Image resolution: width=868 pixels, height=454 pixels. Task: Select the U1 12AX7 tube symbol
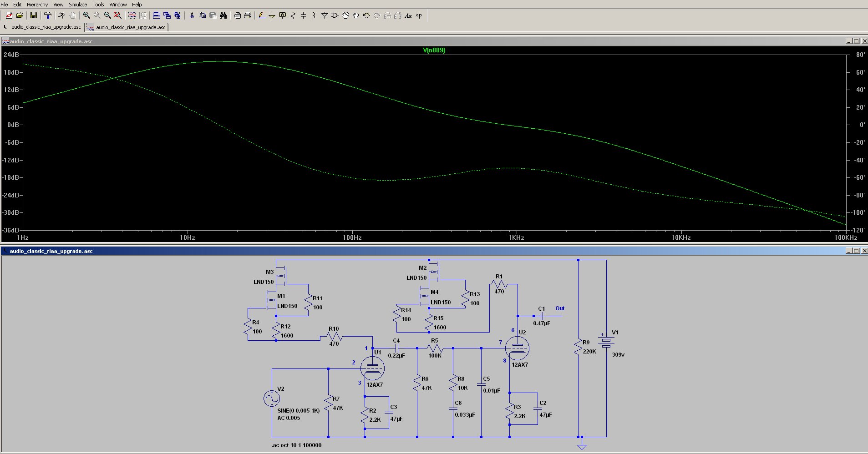coord(372,368)
